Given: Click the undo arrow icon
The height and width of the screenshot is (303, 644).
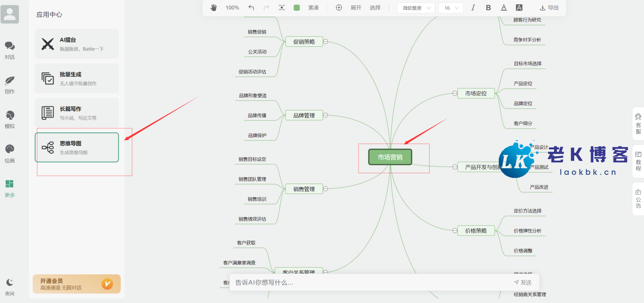Looking at the screenshot, I should 251,8.
